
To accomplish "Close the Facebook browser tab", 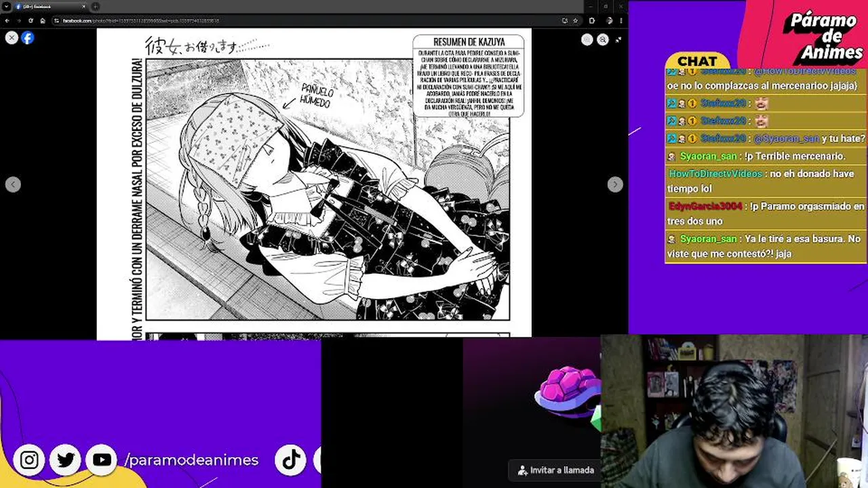I will coord(84,7).
